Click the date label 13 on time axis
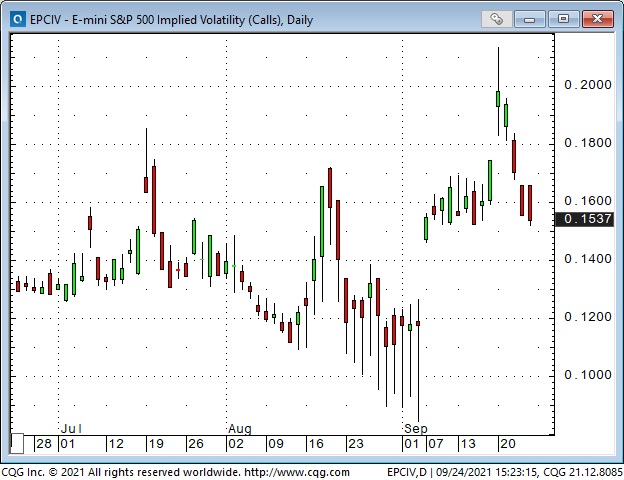 468,443
